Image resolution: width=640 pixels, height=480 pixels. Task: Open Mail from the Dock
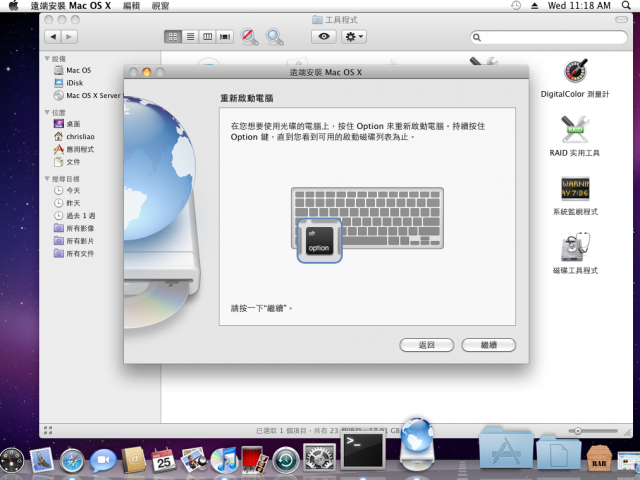click(x=42, y=460)
